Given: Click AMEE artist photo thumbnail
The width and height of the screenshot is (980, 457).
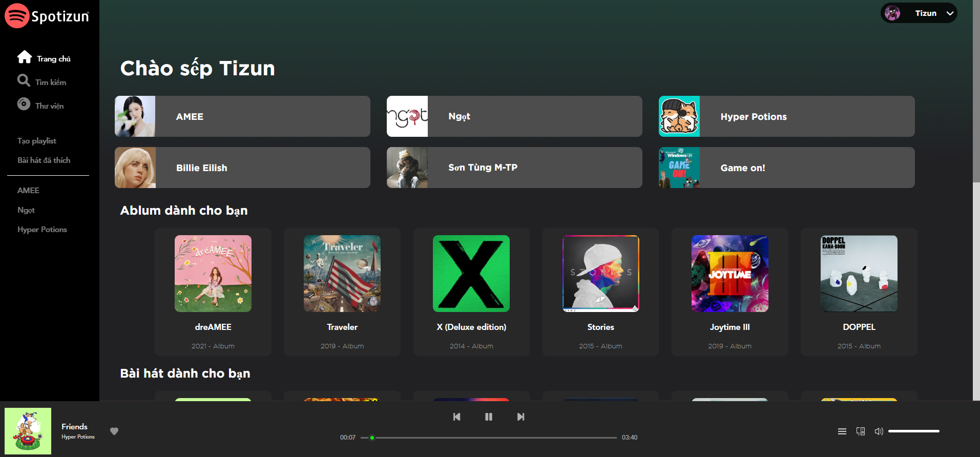Looking at the screenshot, I should coord(135,116).
